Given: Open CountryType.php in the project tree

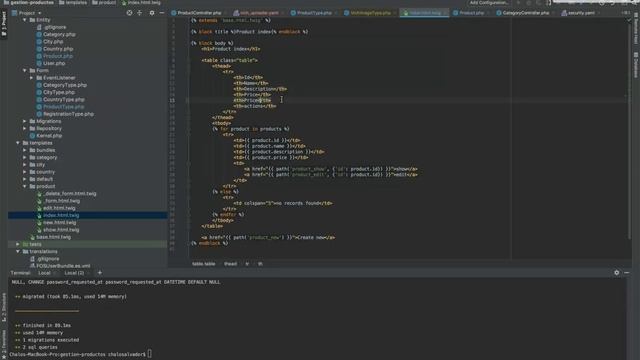Looking at the screenshot, I should [x=64, y=100].
